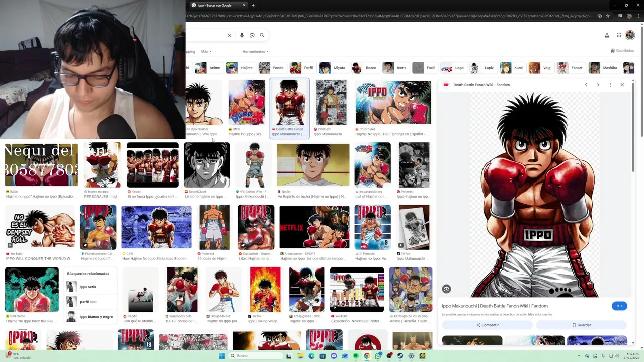
Task: Open Steam from the taskbar
Action: (x=400, y=356)
